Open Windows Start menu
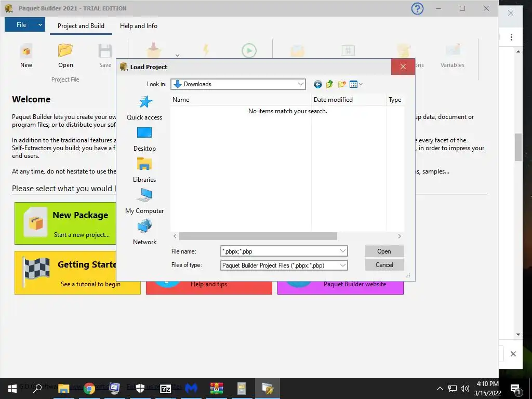Screen dimensions: 532x399 click(12, 389)
